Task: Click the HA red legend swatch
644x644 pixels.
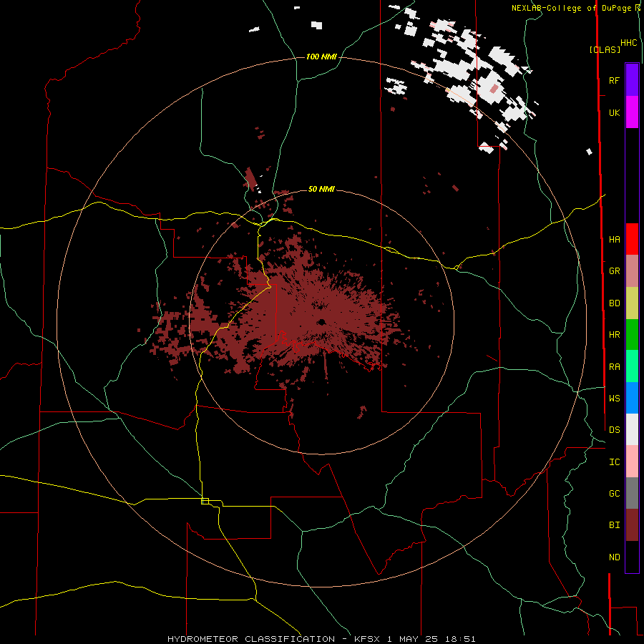Action: pos(632,239)
